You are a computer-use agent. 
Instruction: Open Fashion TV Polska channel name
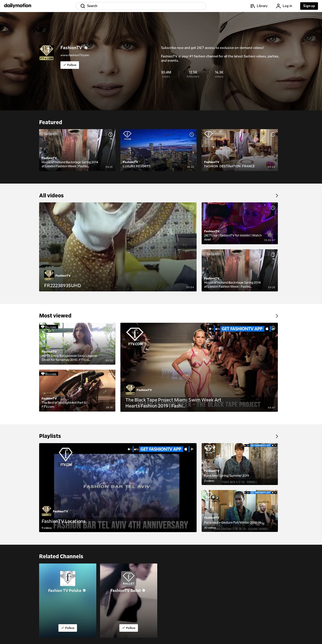65,591
